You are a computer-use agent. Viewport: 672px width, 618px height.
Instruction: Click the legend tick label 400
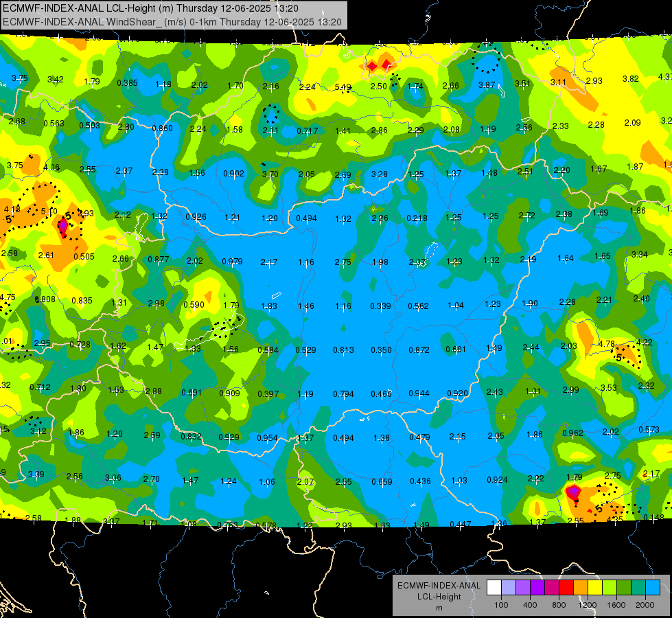530,605
